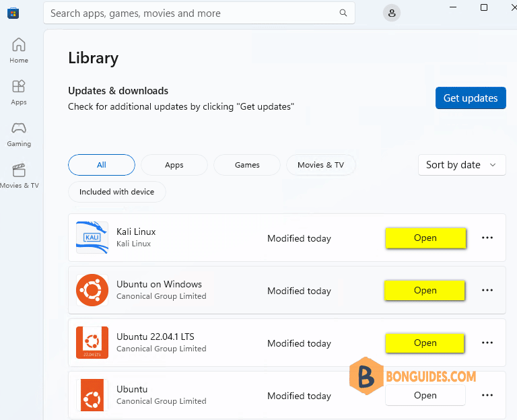Click Canonical Group Limited under Ubuntu 22.04.1 LTS
Screen dimensions: 517x420
point(162,349)
